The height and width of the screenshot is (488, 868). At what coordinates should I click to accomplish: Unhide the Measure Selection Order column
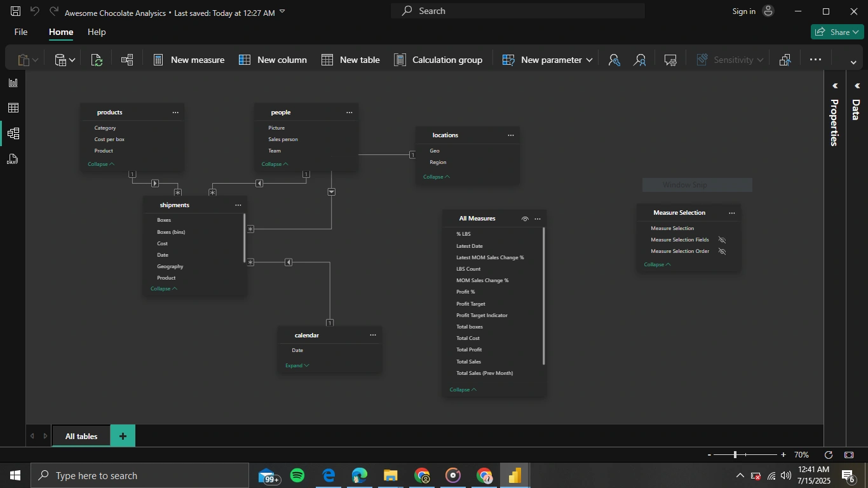coord(722,252)
